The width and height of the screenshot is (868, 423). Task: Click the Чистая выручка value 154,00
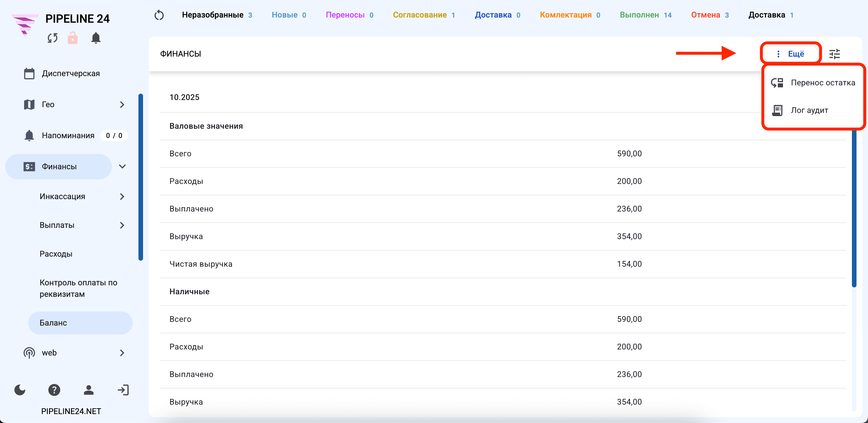[629, 264]
